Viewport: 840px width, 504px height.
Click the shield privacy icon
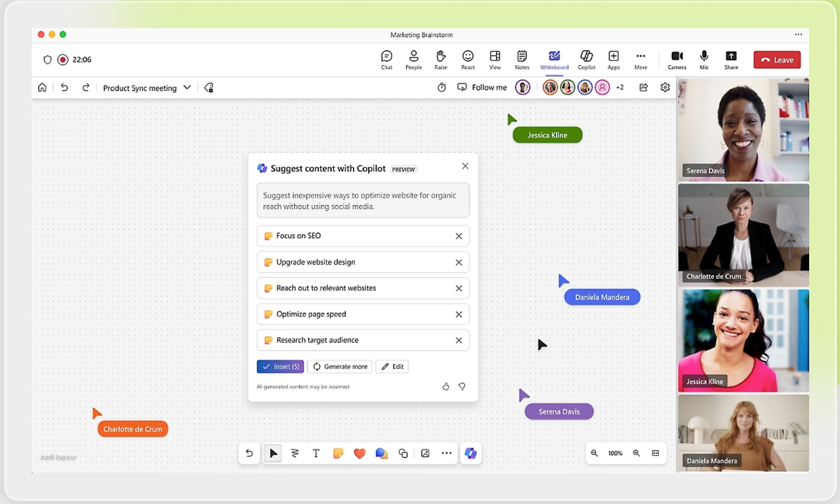click(x=48, y=60)
